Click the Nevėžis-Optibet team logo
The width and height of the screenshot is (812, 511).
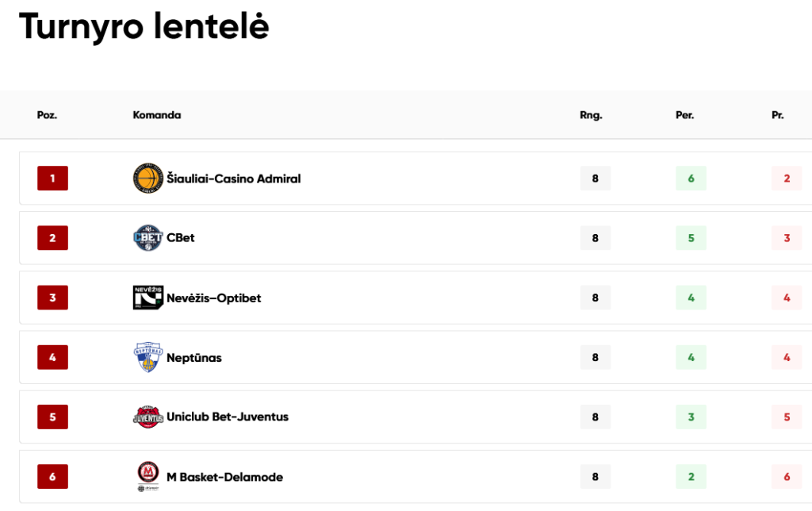tap(148, 298)
